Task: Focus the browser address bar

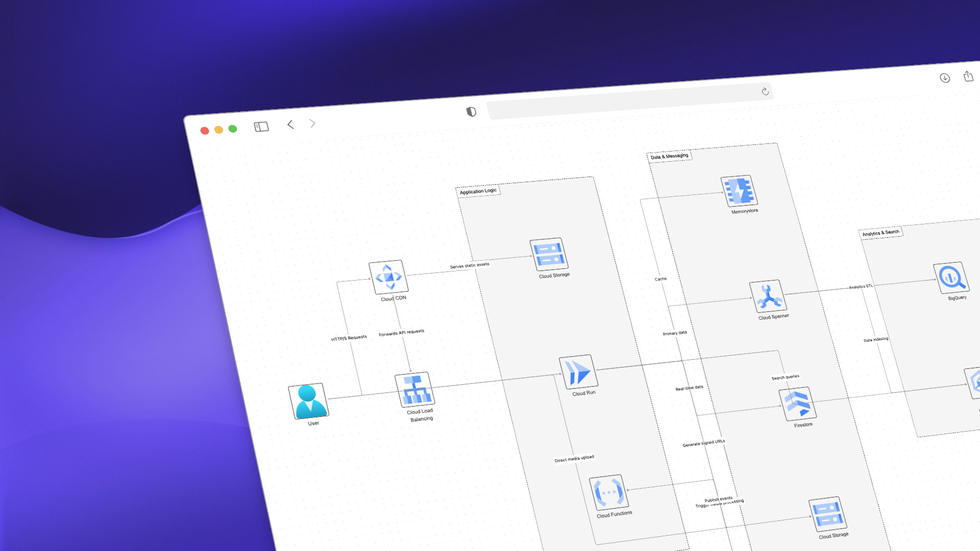Action: pos(630,101)
